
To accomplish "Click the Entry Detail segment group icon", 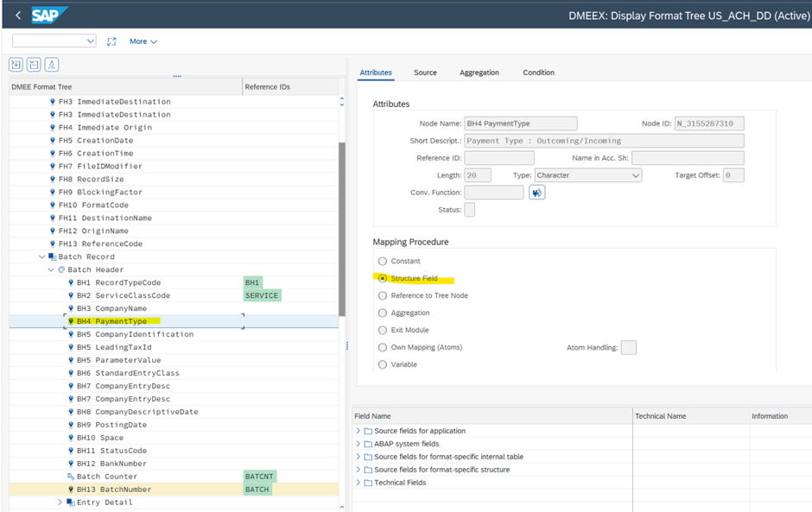I will coord(71,503).
